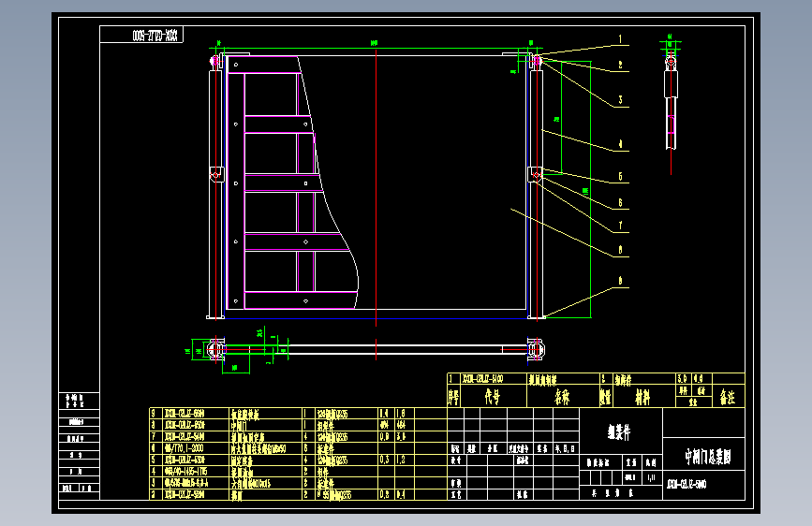Screen dimensions: 812x526
Task: Click callout number 4 leader label
Action: coord(620,144)
